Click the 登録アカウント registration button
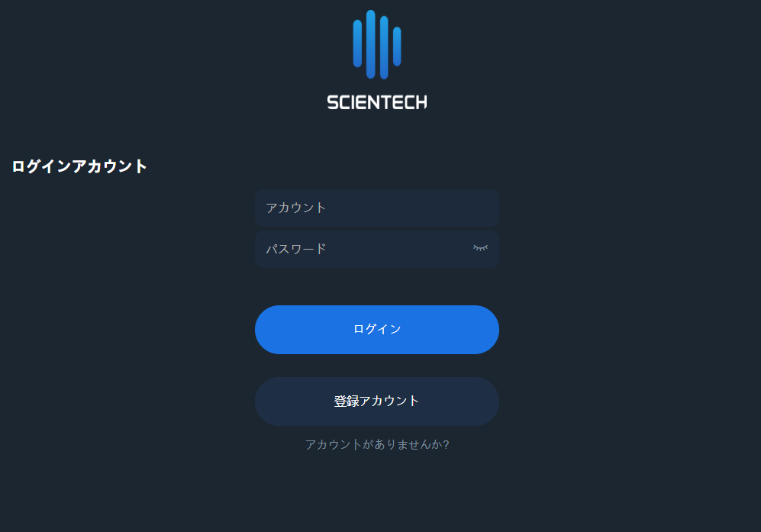This screenshot has width=761, height=532. (x=377, y=401)
